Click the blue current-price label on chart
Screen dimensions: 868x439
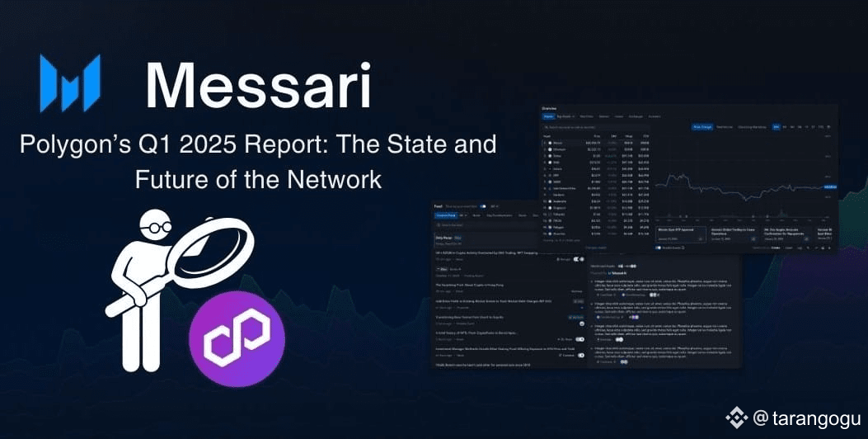[830, 187]
